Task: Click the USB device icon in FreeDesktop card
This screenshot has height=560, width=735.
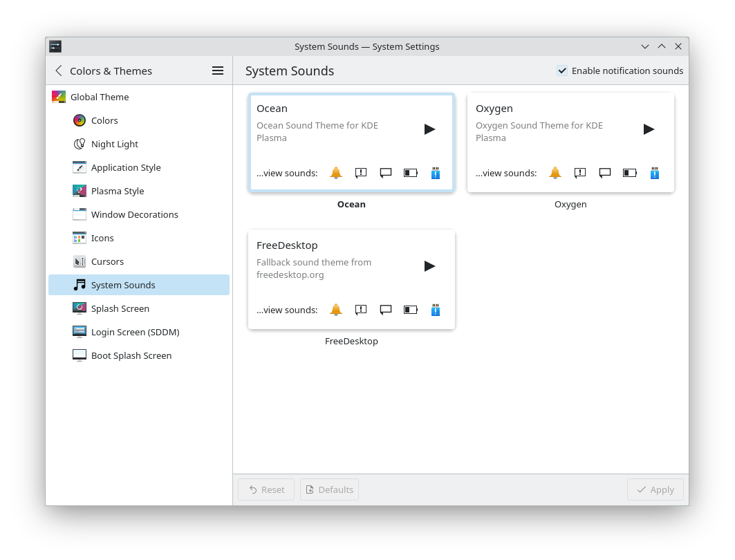Action: [x=436, y=310]
